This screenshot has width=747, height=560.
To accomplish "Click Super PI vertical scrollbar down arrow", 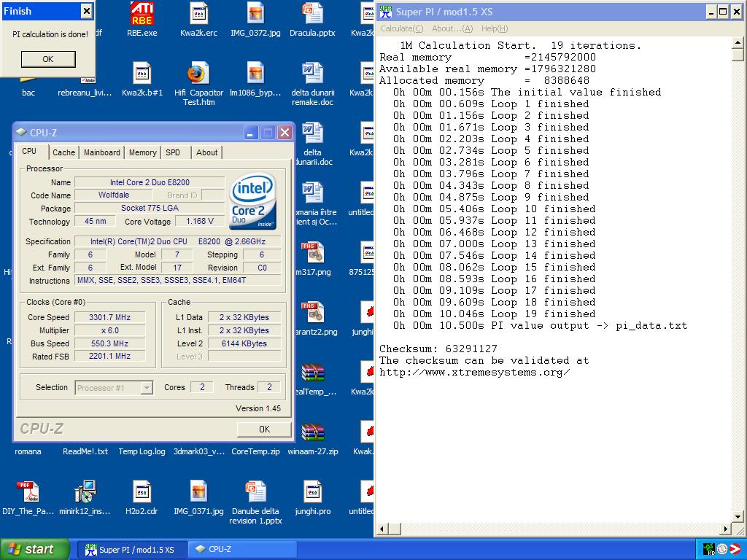I will point(738,516).
